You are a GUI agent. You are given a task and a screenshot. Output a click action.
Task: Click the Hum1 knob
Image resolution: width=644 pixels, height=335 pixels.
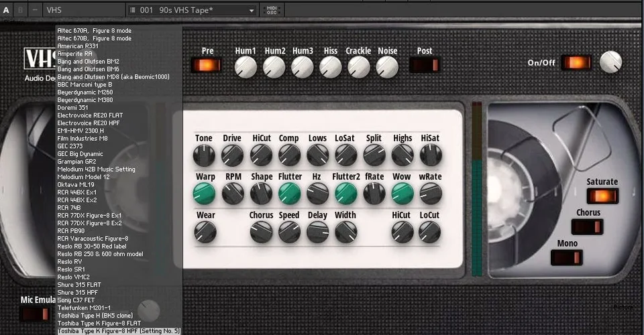246,67
